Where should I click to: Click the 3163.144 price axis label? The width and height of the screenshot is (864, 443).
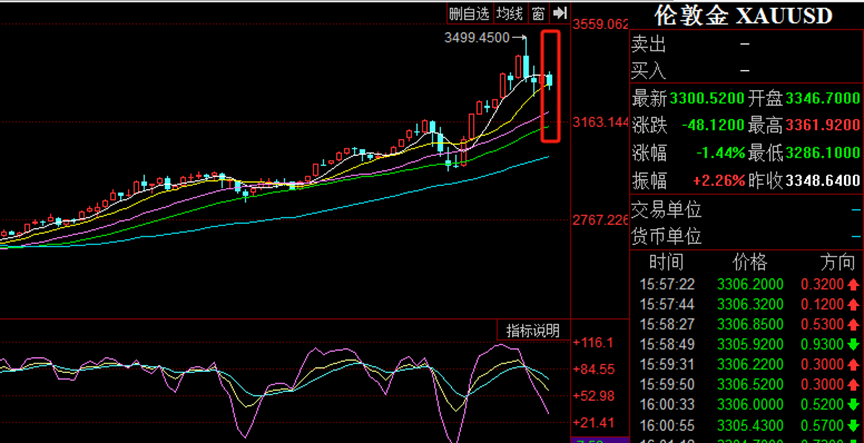click(601, 122)
